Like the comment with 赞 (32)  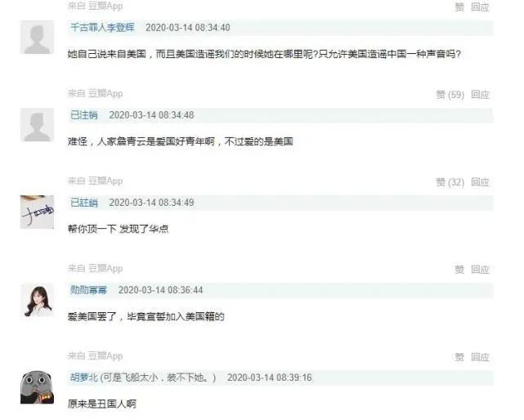[450, 182]
